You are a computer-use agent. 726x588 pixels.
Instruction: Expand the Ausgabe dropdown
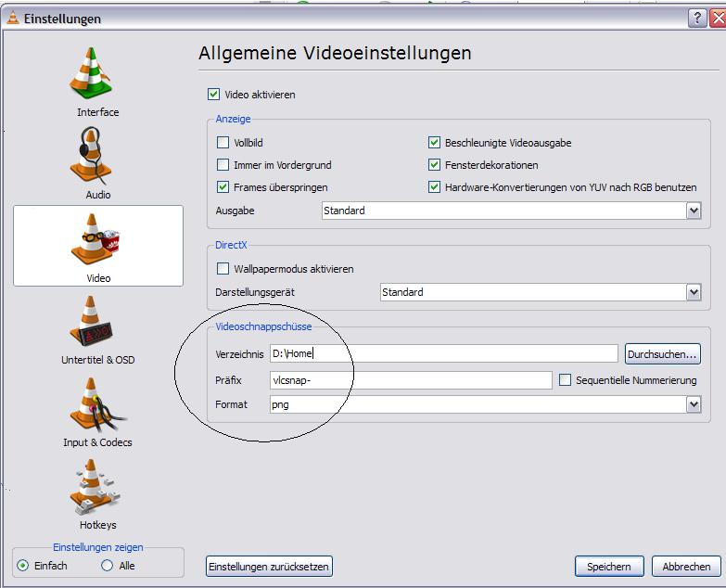click(693, 211)
